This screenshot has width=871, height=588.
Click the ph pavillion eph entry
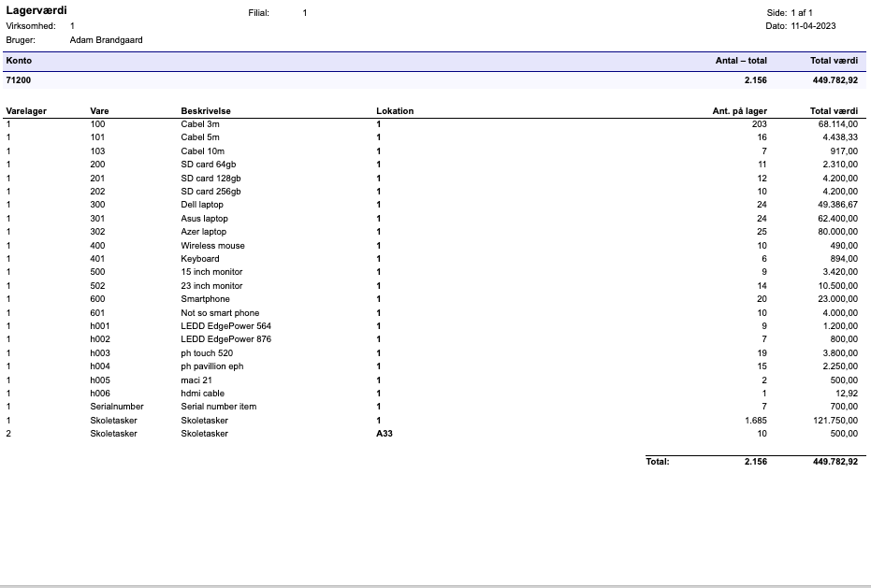click(212, 366)
